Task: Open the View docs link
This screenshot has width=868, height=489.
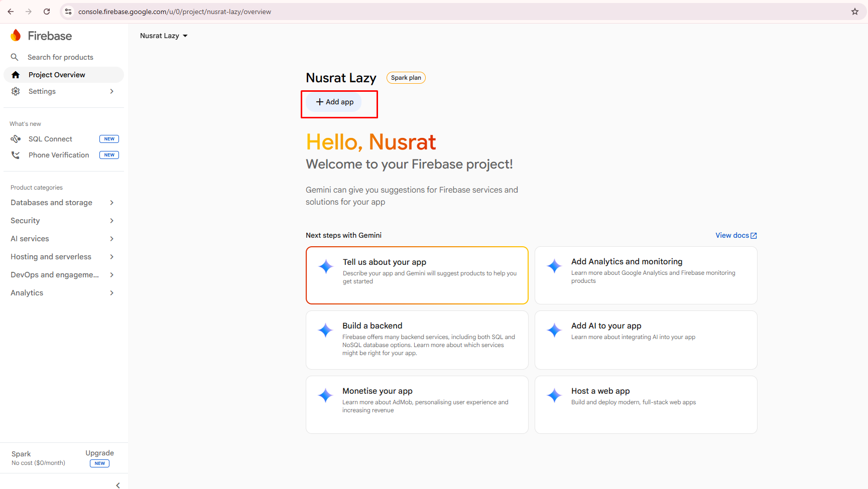Action: coord(736,235)
